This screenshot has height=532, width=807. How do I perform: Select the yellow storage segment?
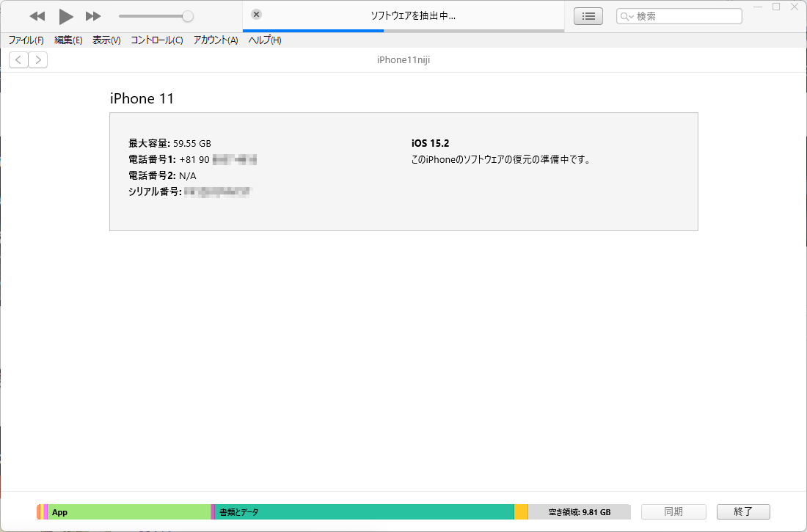[x=521, y=512]
